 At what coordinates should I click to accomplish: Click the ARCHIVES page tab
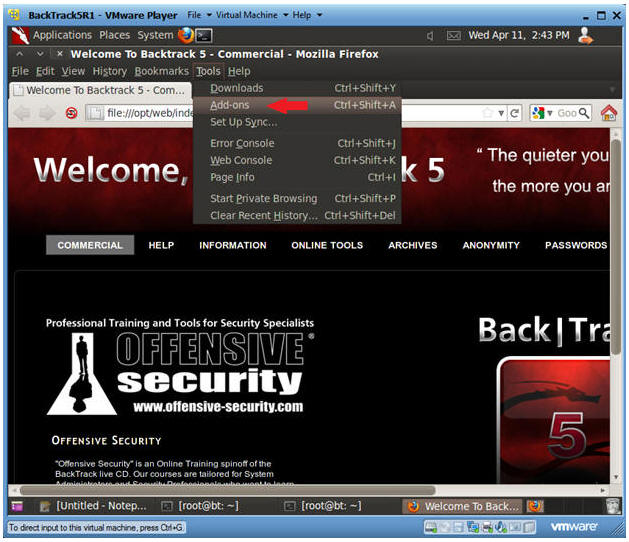412,245
